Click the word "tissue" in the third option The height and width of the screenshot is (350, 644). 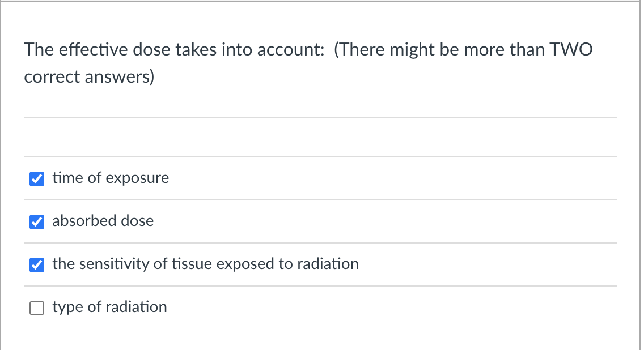click(x=192, y=264)
